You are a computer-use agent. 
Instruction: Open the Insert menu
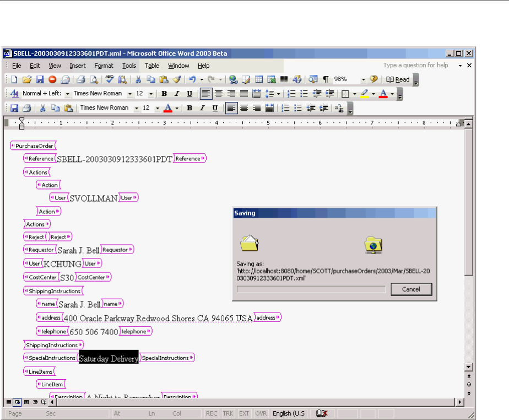click(78, 66)
